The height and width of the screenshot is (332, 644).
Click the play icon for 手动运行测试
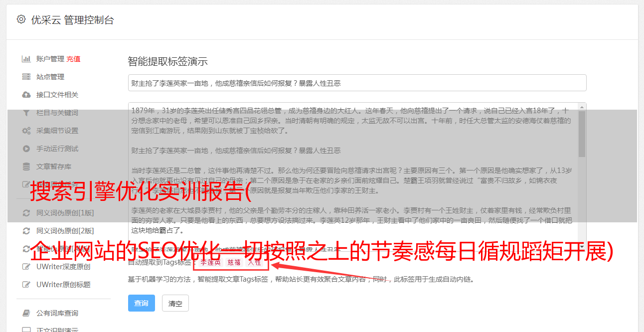point(26,149)
